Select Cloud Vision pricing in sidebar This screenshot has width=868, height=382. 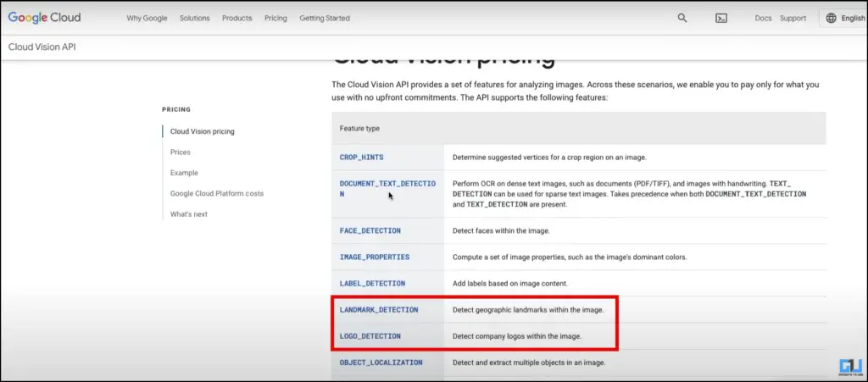pyautogui.click(x=203, y=131)
